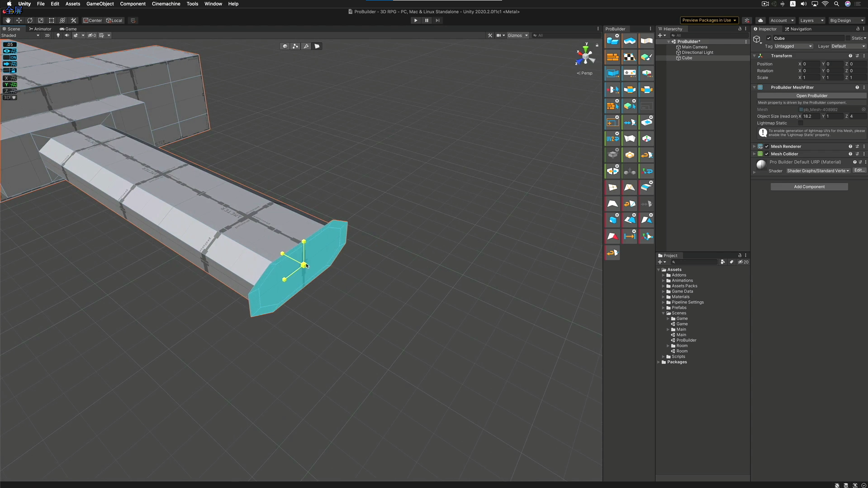The width and height of the screenshot is (868, 488).
Task: Open the Shaded draw mode dropdown
Action: 20,35
